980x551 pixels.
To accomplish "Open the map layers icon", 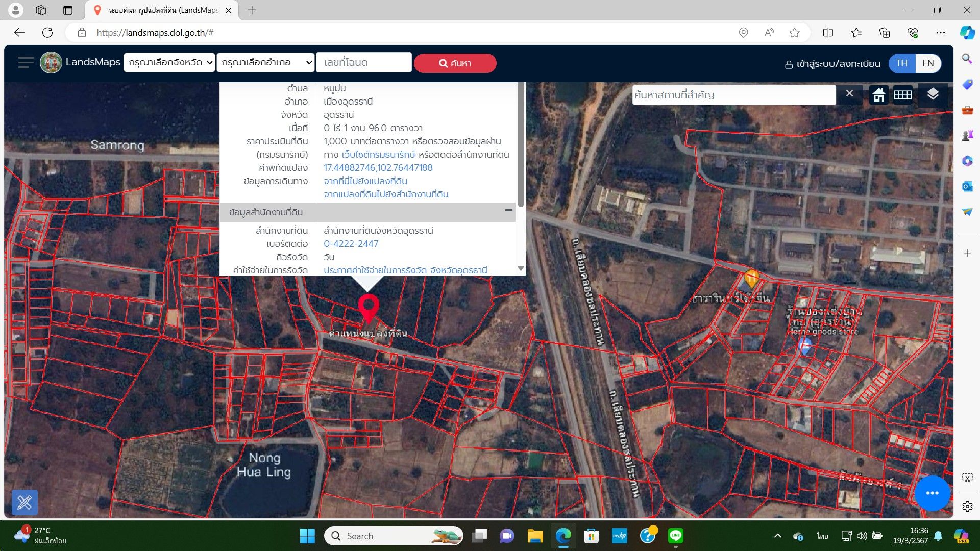I will coord(933,94).
